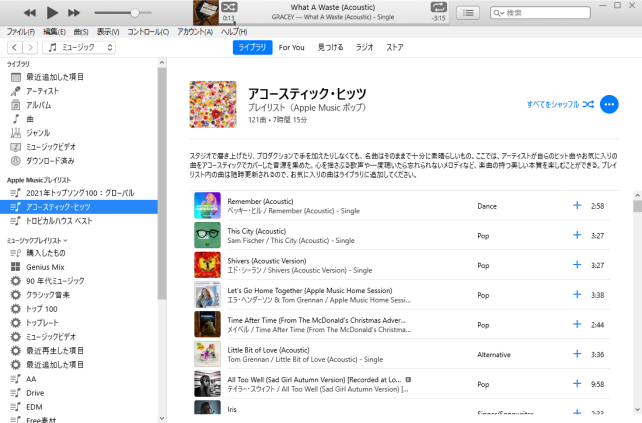The height and width of the screenshot is (423, 642).
Task: Switch to the ラジオ tab
Action: coord(364,48)
